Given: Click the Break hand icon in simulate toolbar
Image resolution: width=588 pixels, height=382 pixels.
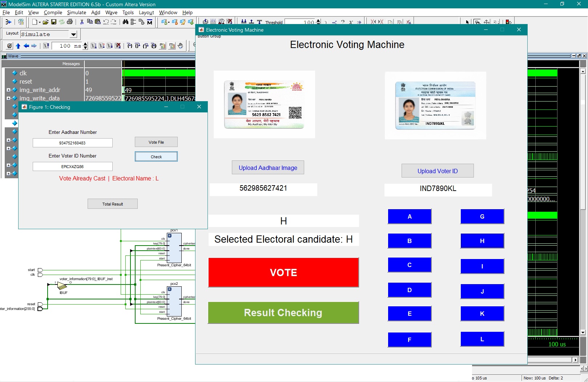Looking at the screenshot, I should point(180,46).
